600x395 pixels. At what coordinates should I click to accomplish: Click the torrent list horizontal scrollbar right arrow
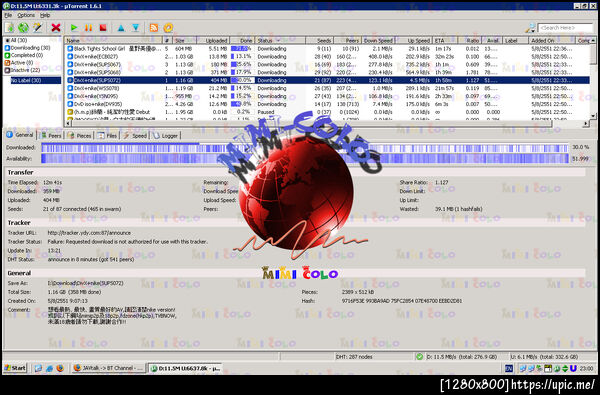tap(586, 123)
